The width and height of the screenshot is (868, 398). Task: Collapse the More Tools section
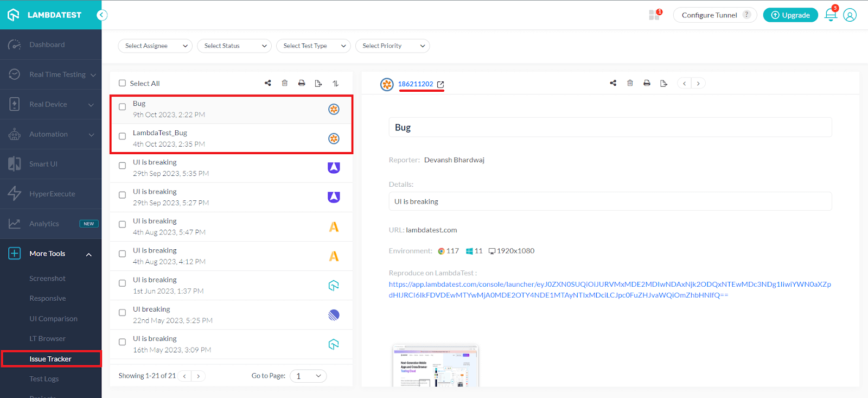point(51,254)
